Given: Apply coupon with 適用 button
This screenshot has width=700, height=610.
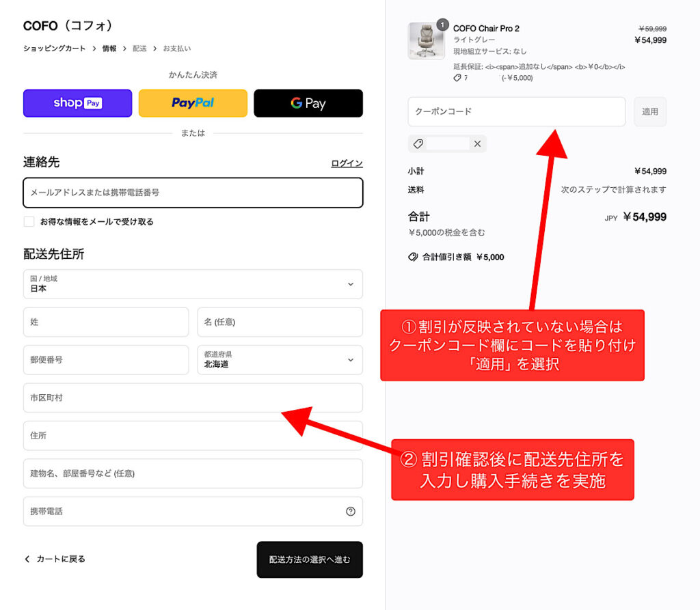Looking at the screenshot, I should coord(650,111).
